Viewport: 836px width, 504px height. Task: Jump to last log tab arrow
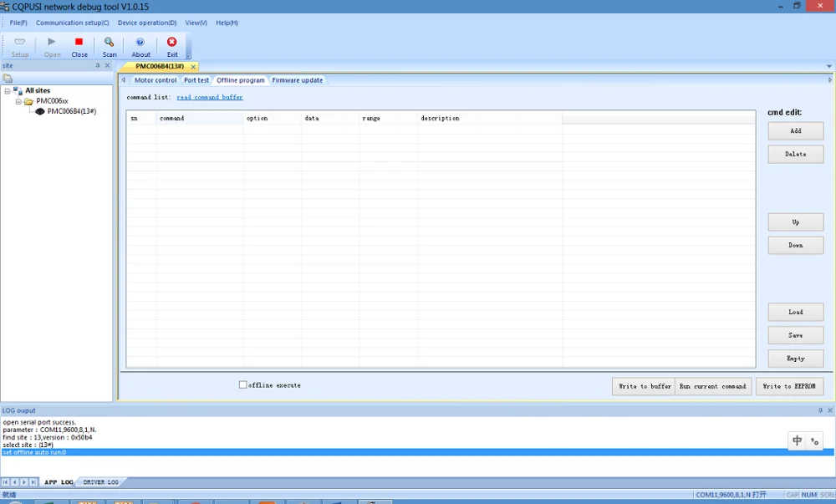pos(33,482)
